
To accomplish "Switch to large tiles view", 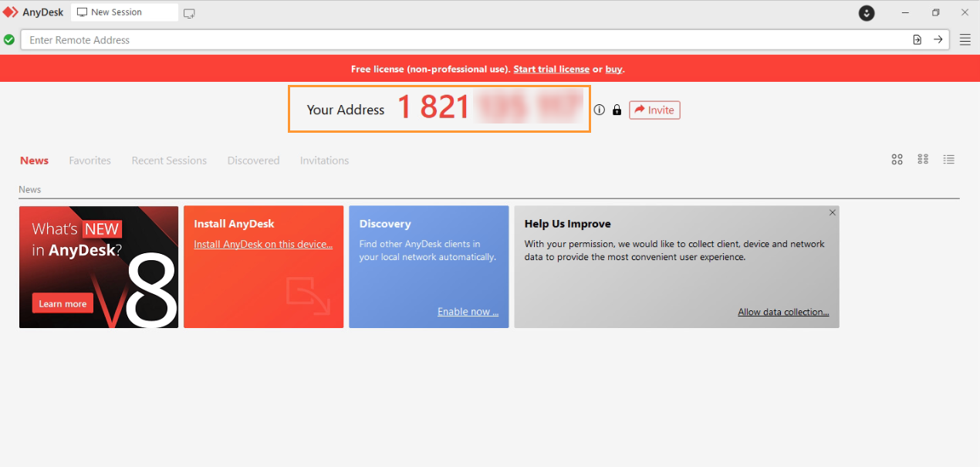I will pos(897,160).
